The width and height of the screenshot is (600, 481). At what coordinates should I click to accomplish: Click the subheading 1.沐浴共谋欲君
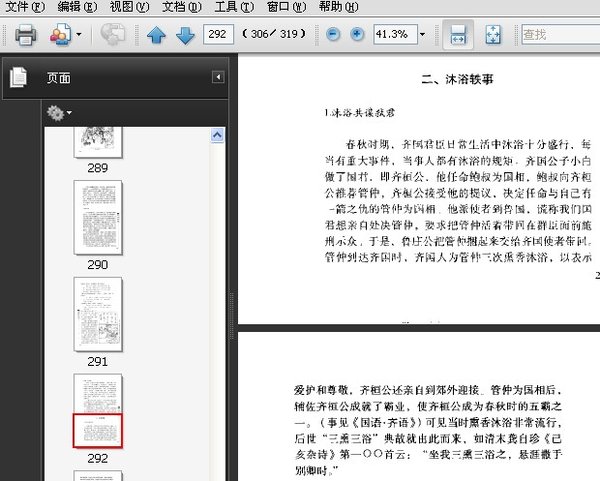coord(359,113)
